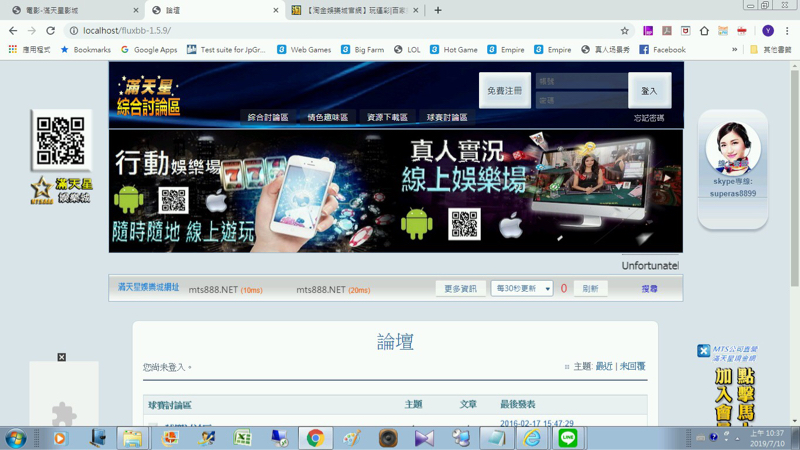Open a new browser tab

point(438,10)
